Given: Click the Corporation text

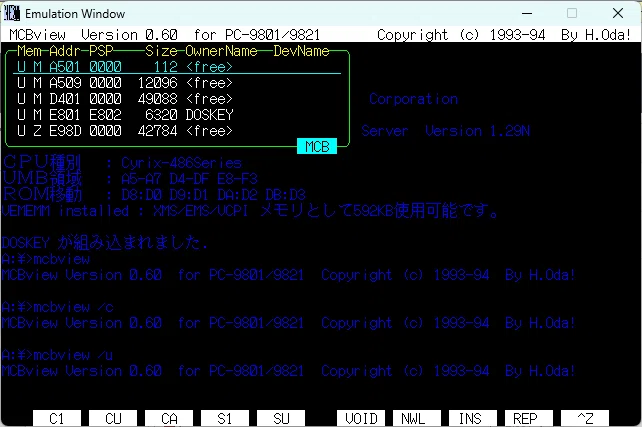Looking at the screenshot, I should [x=414, y=99].
